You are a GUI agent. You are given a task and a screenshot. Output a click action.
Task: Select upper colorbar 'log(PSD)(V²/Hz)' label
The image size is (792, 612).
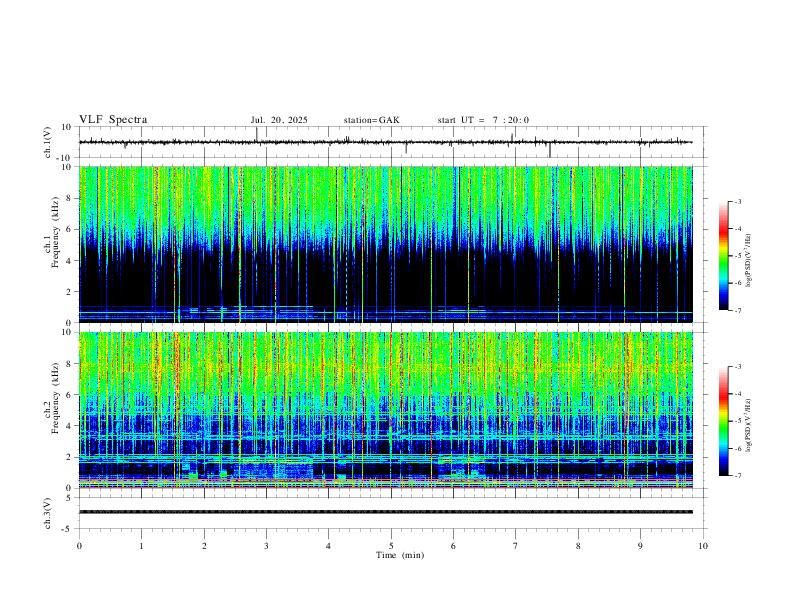click(749, 261)
